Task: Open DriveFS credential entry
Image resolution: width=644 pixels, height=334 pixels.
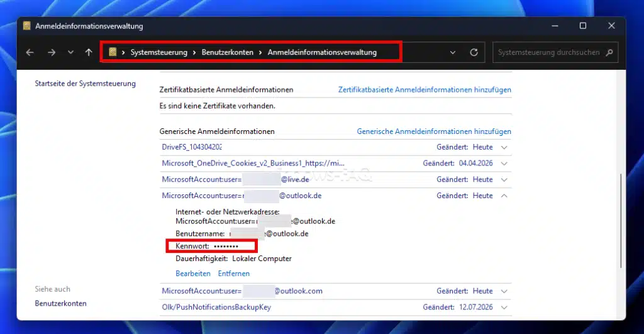Action: tap(192, 147)
